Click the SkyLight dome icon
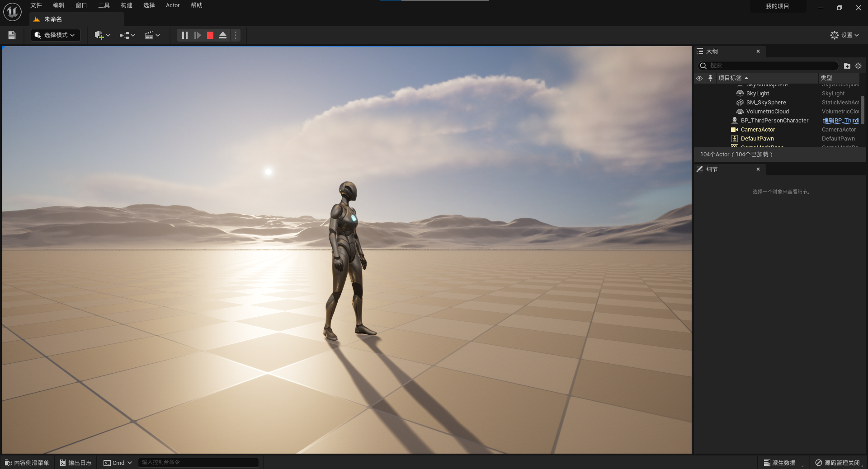 coord(740,94)
